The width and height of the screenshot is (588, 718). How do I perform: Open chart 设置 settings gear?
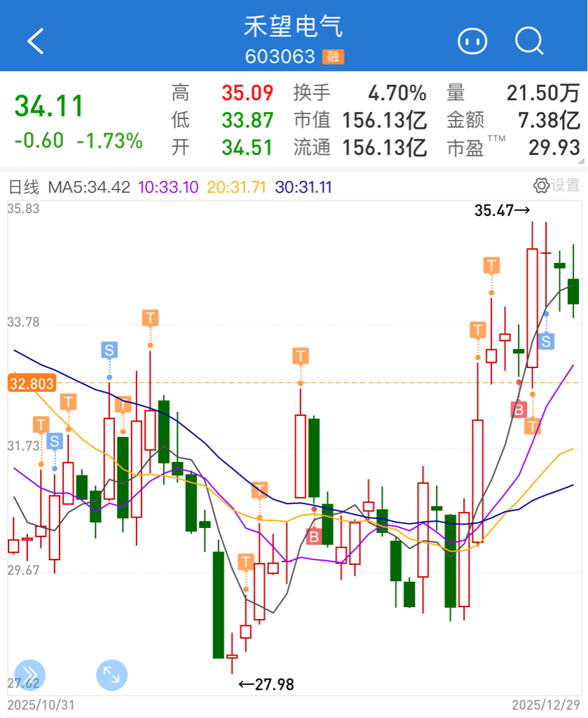pyautogui.click(x=557, y=185)
